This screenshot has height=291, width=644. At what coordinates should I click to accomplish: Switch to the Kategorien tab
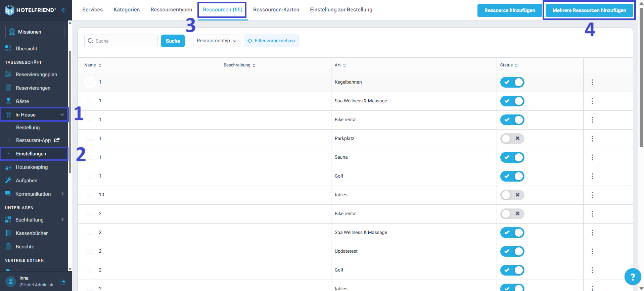point(127,10)
